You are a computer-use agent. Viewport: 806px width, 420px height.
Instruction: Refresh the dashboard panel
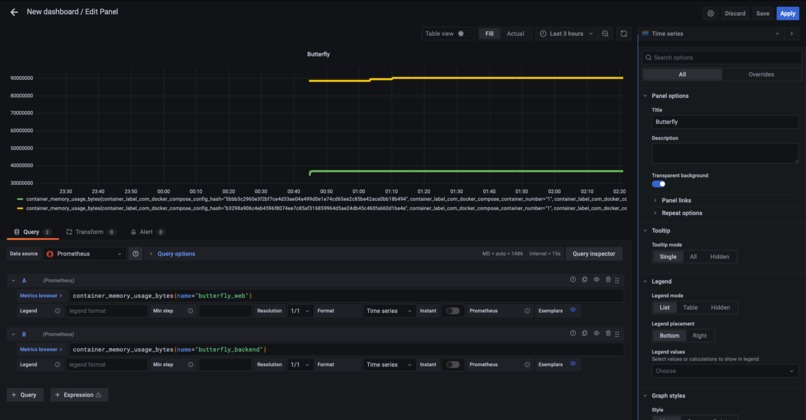tap(624, 34)
